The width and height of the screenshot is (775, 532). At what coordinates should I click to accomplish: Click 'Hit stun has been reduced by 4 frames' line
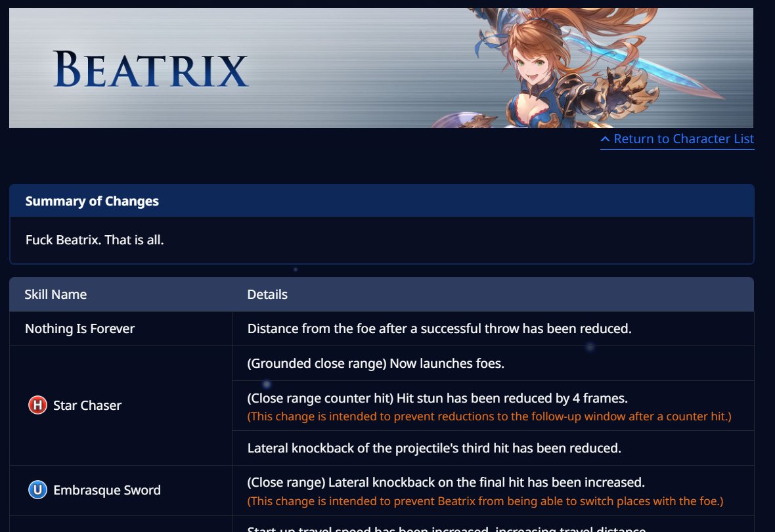pos(437,398)
